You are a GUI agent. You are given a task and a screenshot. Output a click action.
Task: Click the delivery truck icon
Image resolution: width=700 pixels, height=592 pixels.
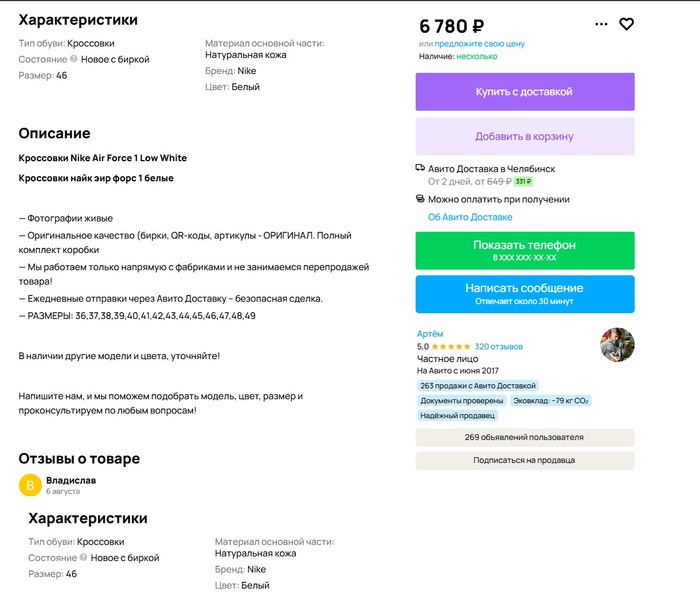coord(420,168)
